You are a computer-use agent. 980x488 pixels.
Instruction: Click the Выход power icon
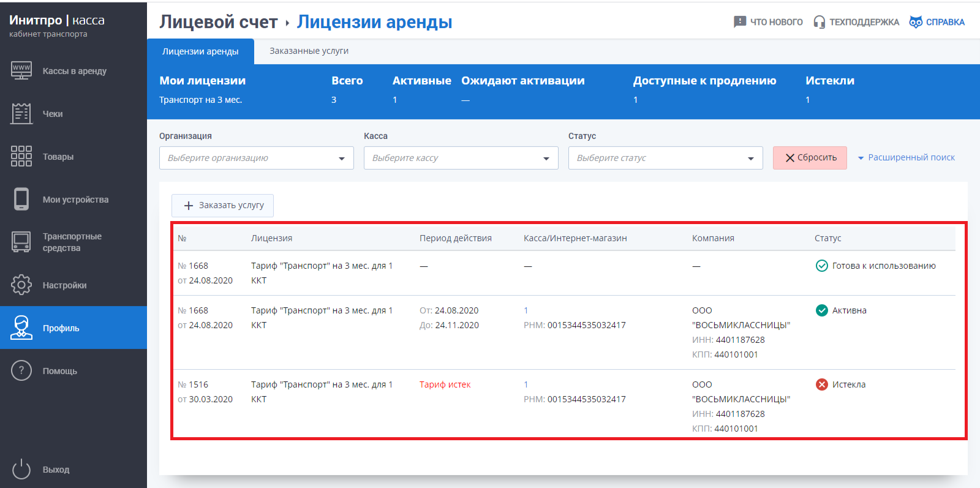[x=21, y=469]
